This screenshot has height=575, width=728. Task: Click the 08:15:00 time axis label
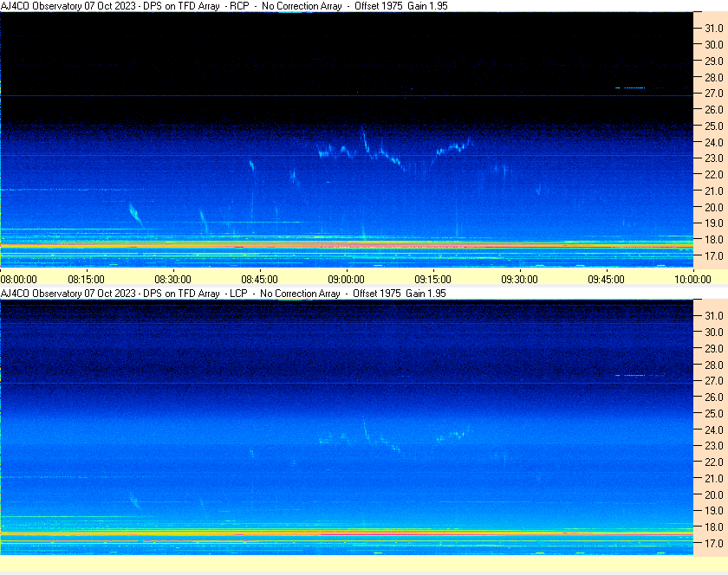tap(87, 280)
